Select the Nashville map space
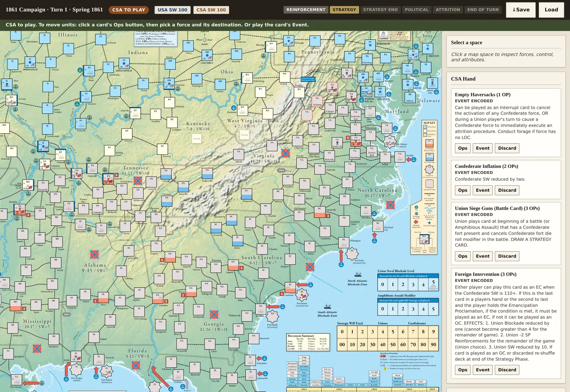The height and width of the screenshot is (392, 570). 108,179
